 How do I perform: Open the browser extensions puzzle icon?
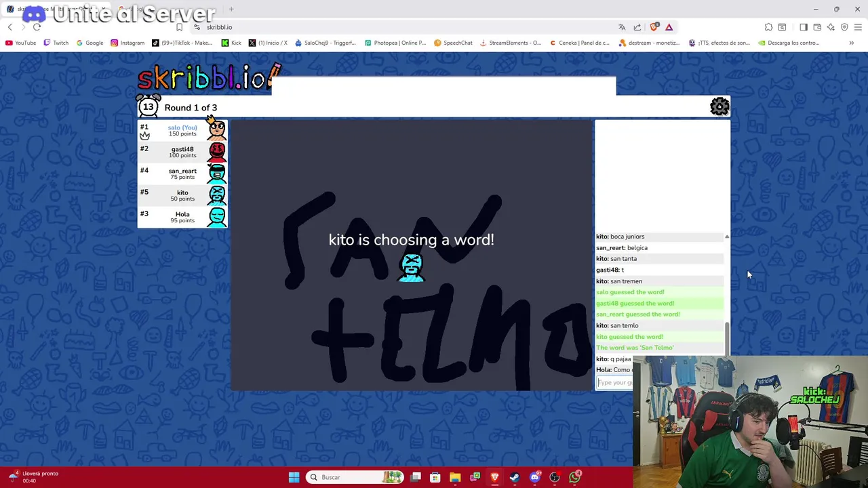pos(768,27)
